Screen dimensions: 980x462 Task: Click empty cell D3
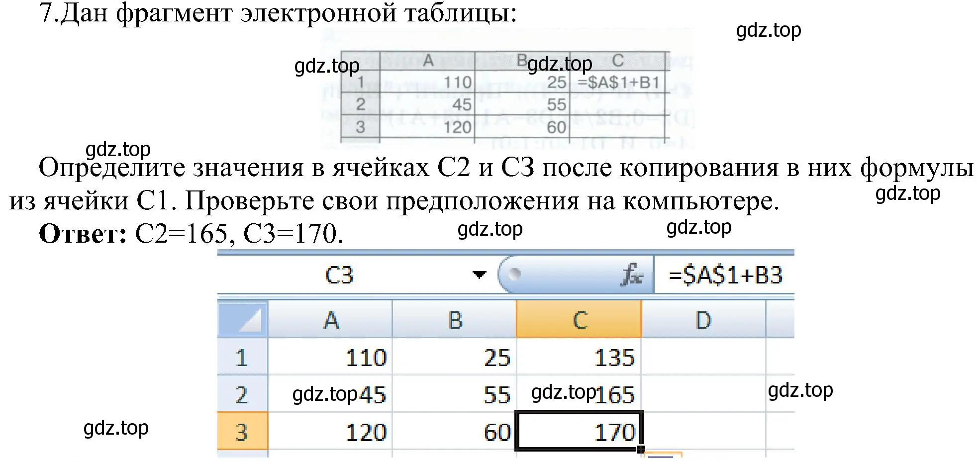tap(703, 431)
